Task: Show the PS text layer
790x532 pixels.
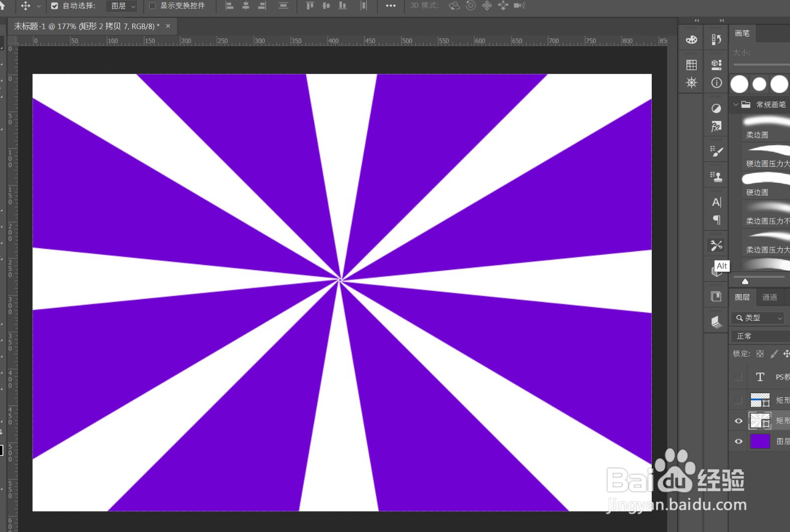Action: (x=738, y=377)
